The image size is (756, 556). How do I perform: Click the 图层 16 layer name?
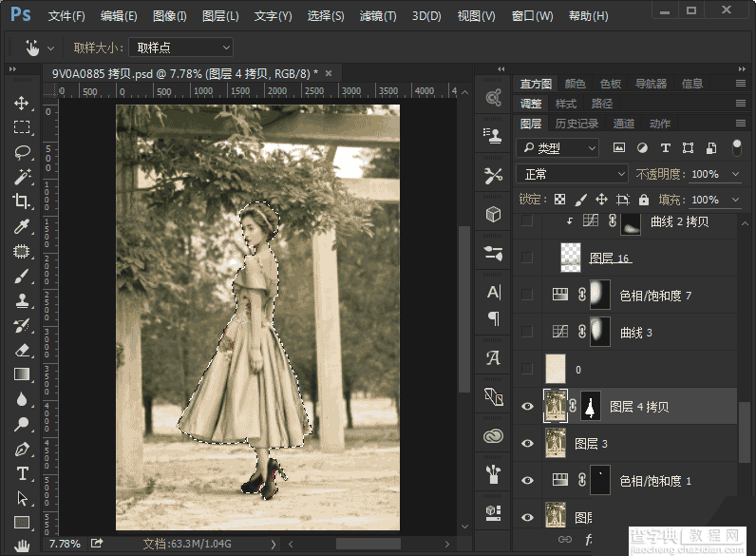click(x=610, y=259)
